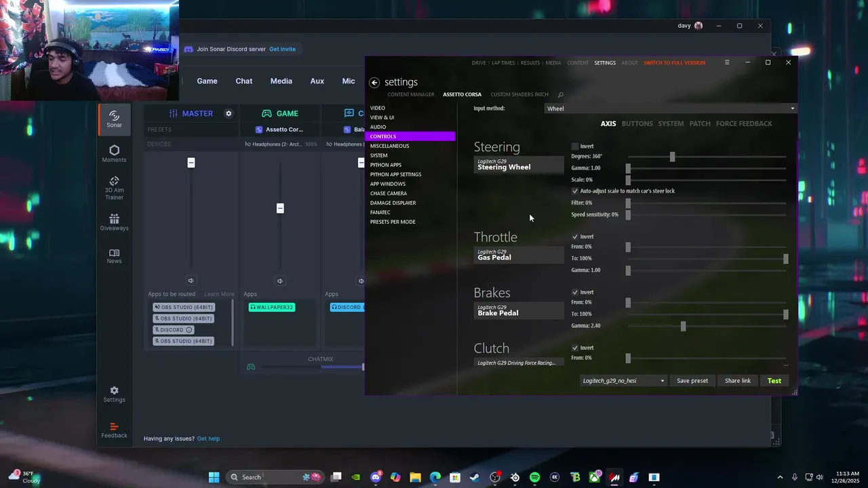Open Settings gear in SteelSeries sidebar
Image resolution: width=868 pixels, height=488 pixels.
114,394
